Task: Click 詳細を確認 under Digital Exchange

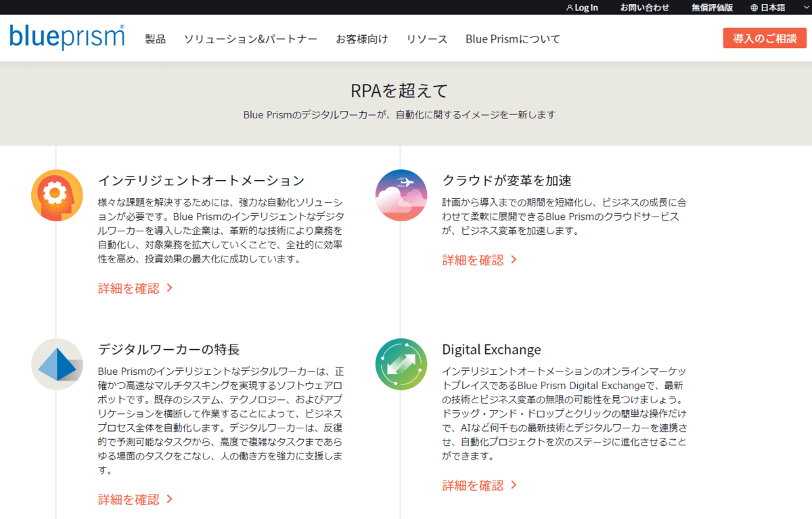Action: coord(473,485)
